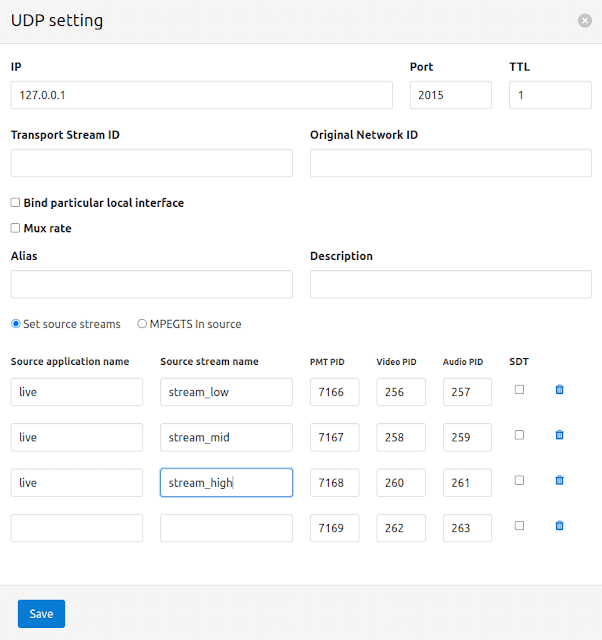Click the Original Network ID field
Image resolution: width=602 pixels, height=640 pixels.
tap(450, 163)
